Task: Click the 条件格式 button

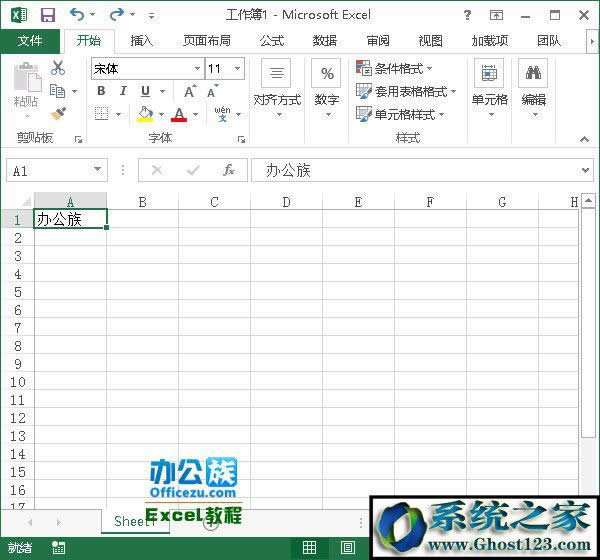Action: (x=396, y=69)
